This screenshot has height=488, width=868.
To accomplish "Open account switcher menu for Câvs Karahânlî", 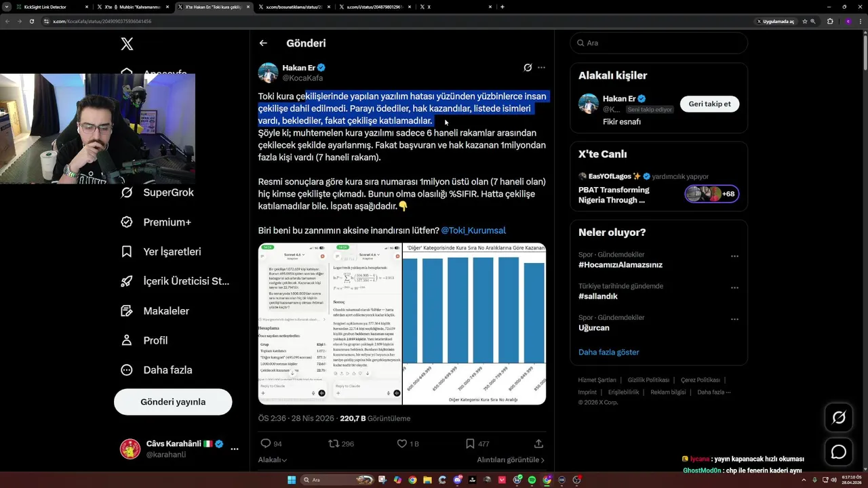I will click(235, 449).
